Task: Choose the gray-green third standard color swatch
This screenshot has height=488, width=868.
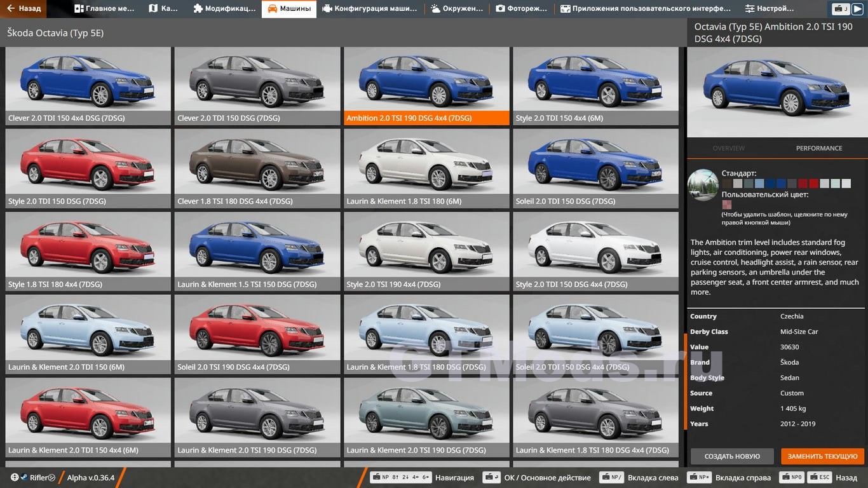Action: [748, 184]
